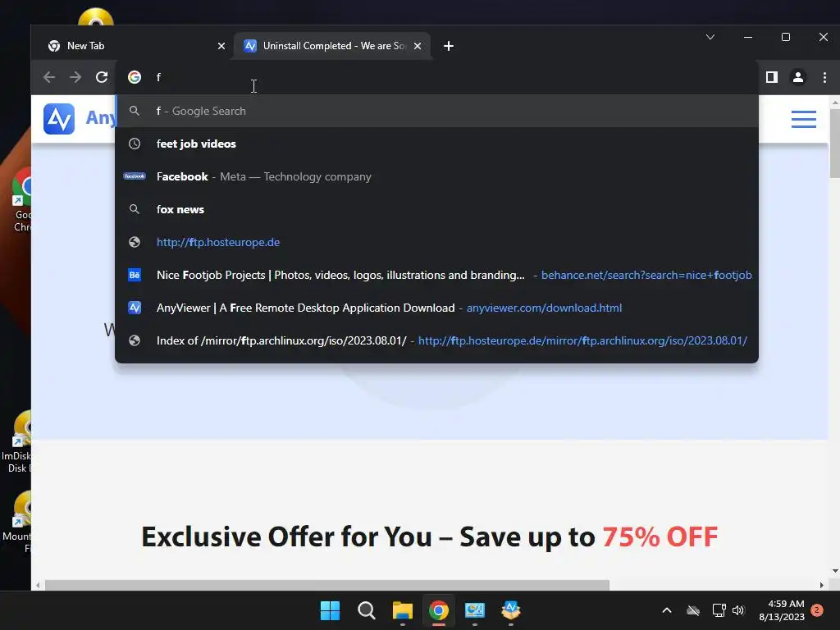Switch to the New Tab tab
This screenshot has height=630, width=840.
tap(133, 46)
